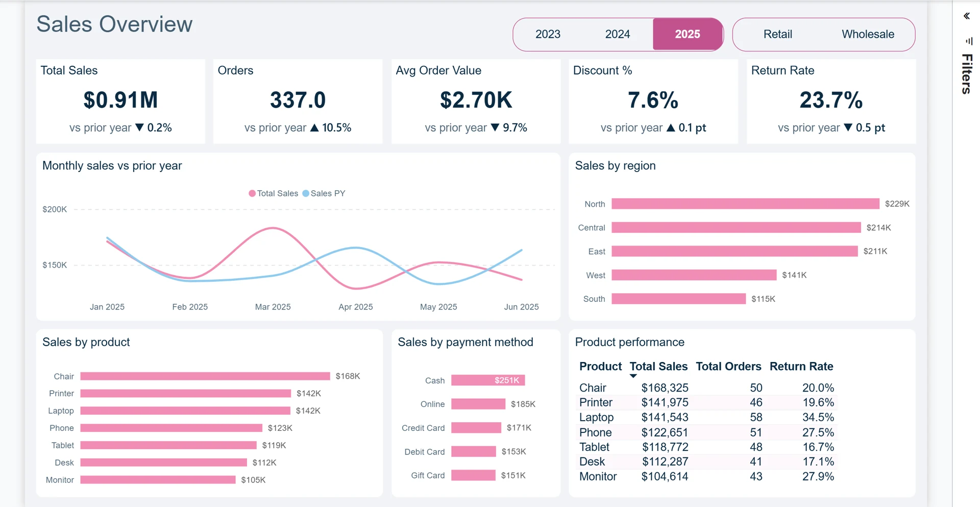Sort table by Return Rate header
The height and width of the screenshot is (507, 980).
801,367
